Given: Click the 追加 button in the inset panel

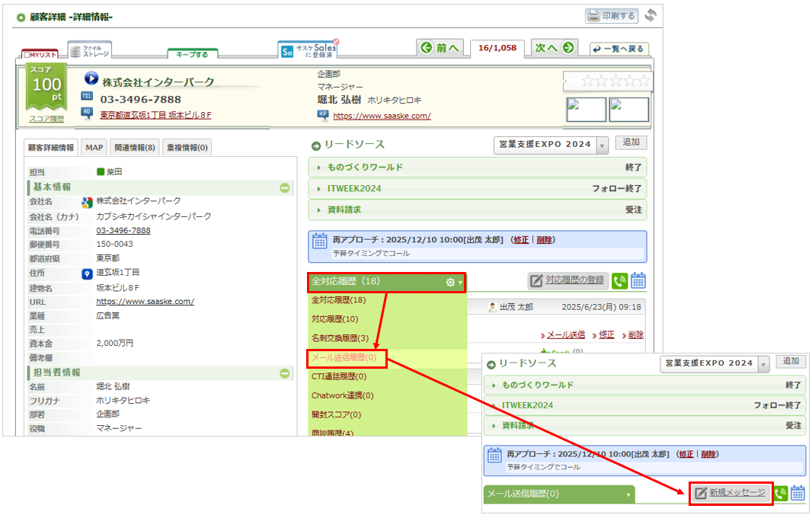Looking at the screenshot, I should [x=791, y=361].
